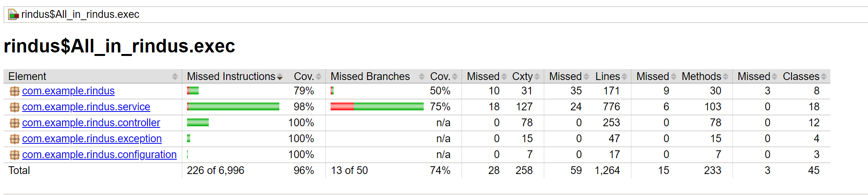
Task: Open com.example.rindus.service package link
Action: click(86, 107)
